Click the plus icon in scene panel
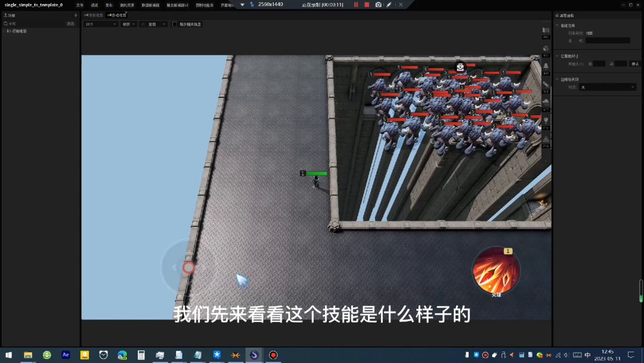Image resolution: width=644 pixels, height=363 pixels. 76,16
